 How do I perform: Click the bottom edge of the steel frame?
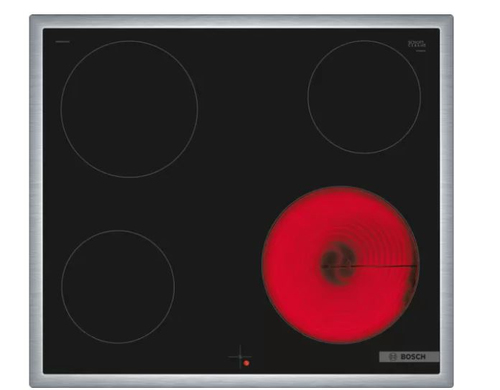241,381
